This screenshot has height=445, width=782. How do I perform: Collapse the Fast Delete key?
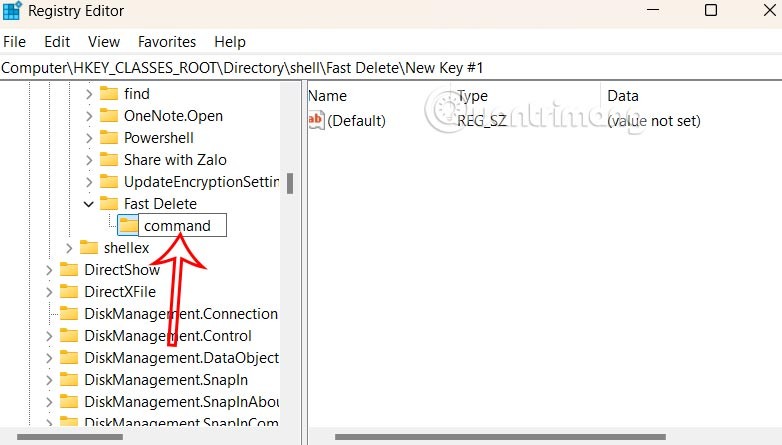(88, 203)
